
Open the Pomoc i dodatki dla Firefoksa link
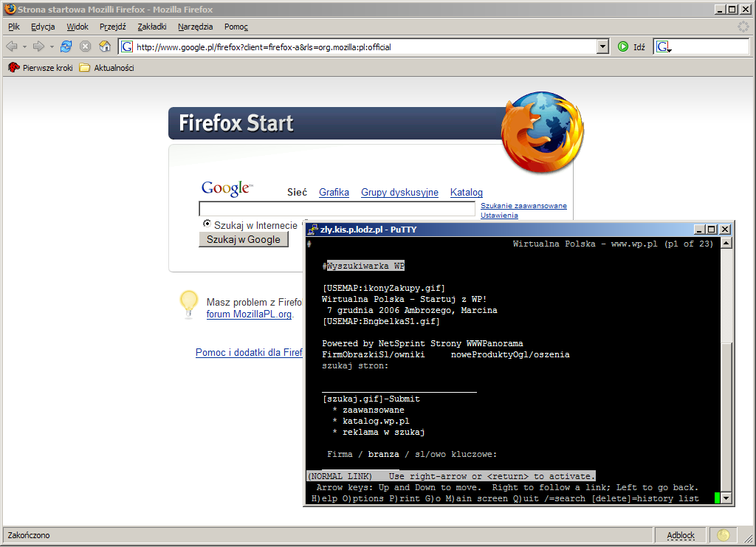pos(250,352)
